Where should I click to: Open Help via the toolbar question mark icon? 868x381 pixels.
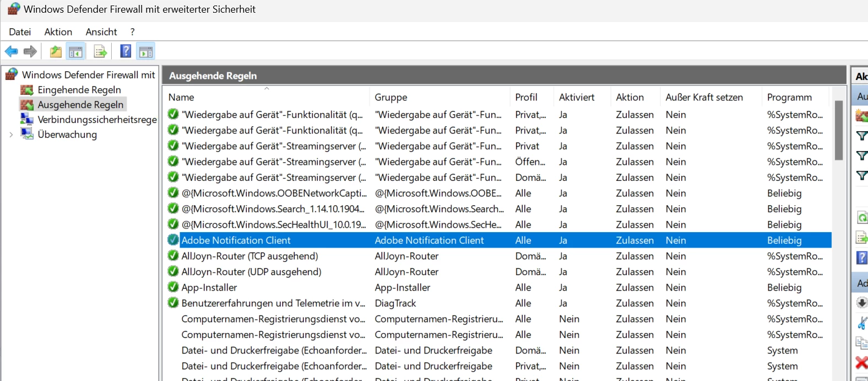point(126,51)
